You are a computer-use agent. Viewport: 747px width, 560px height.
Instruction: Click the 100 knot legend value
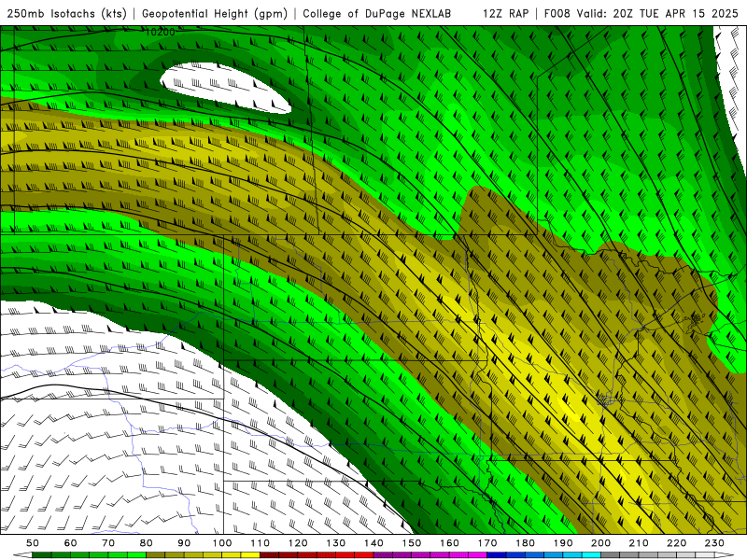222,543
